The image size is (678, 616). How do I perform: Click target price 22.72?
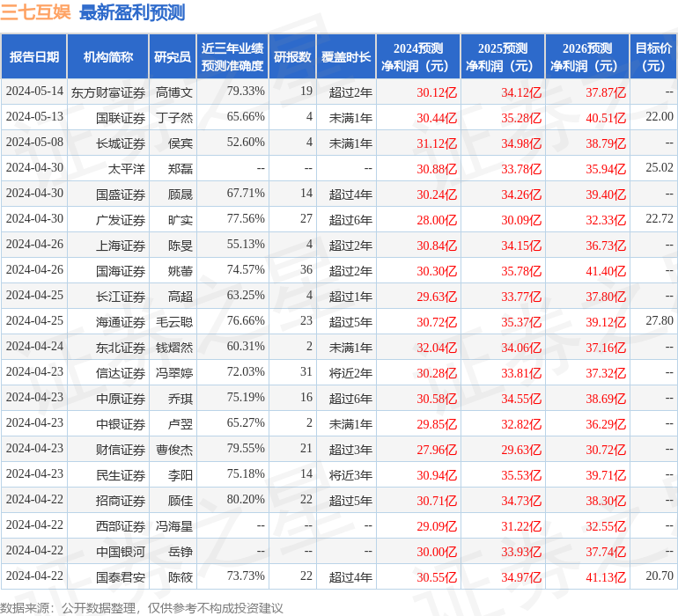tap(660, 219)
